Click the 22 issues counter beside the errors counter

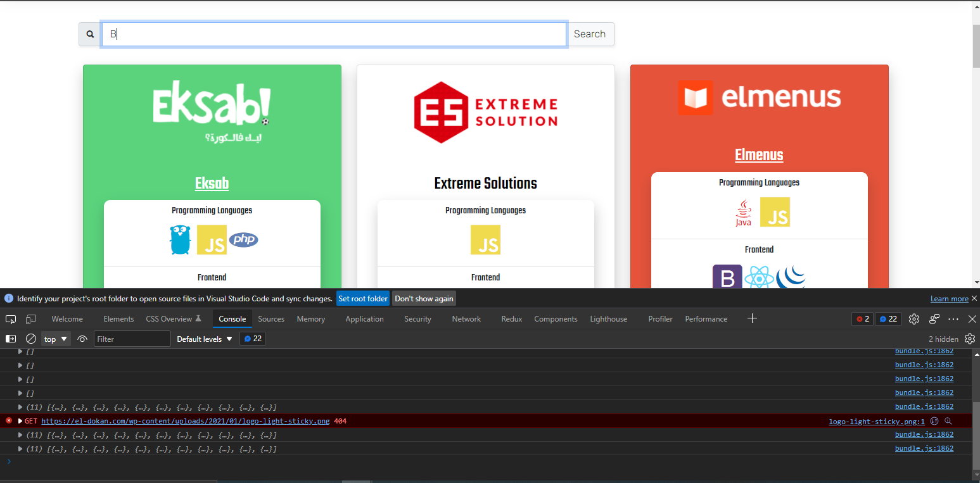click(888, 319)
